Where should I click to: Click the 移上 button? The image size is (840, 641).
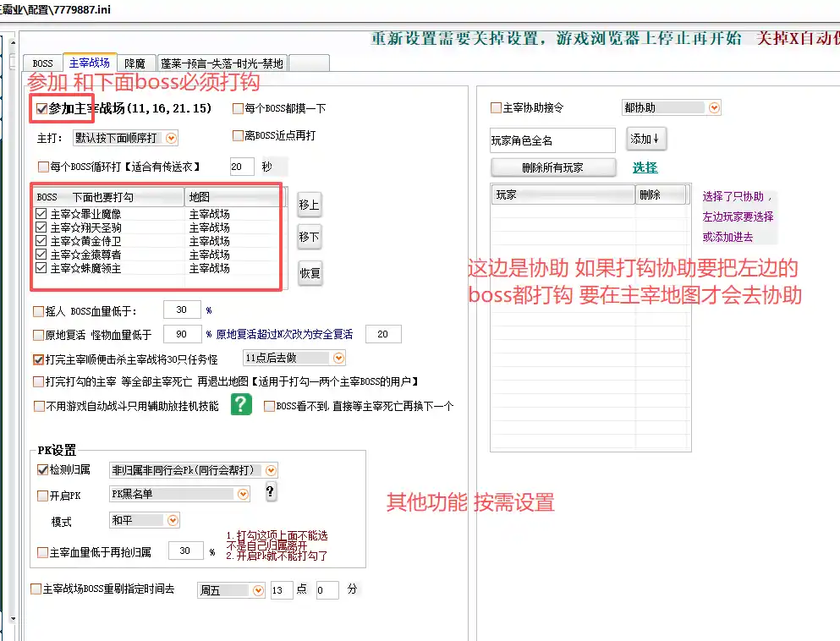[x=310, y=205]
